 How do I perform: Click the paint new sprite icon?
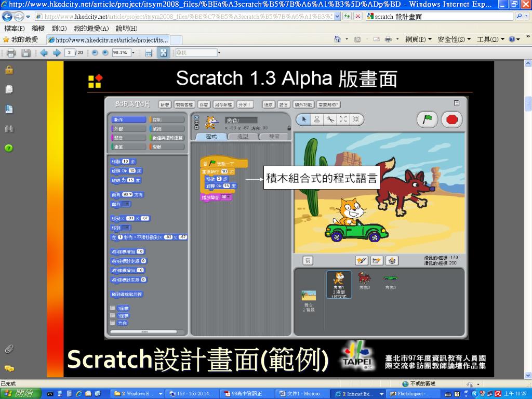pos(362,261)
